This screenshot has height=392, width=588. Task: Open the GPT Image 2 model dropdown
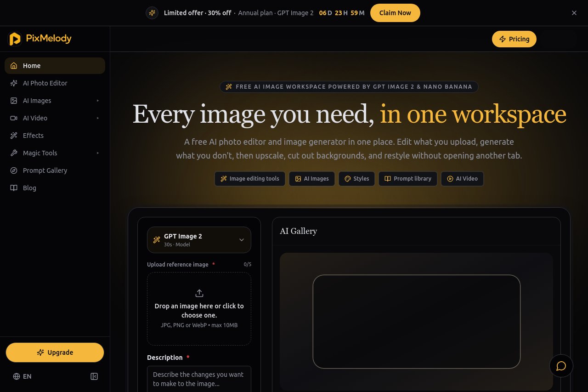point(199,240)
